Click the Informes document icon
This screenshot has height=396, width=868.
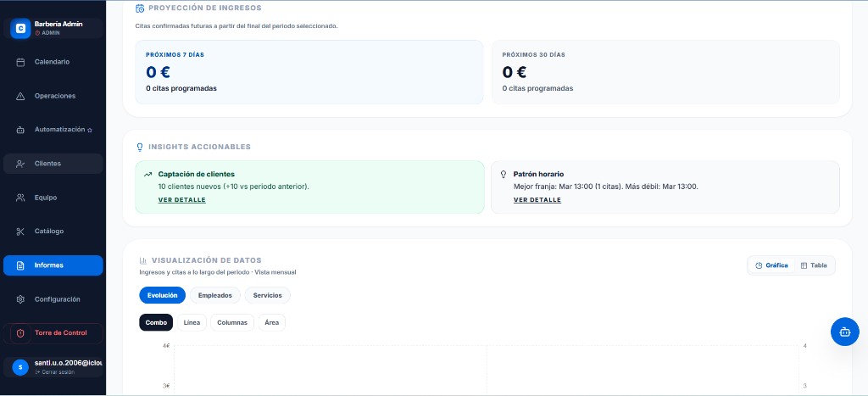click(x=20, y=265)
